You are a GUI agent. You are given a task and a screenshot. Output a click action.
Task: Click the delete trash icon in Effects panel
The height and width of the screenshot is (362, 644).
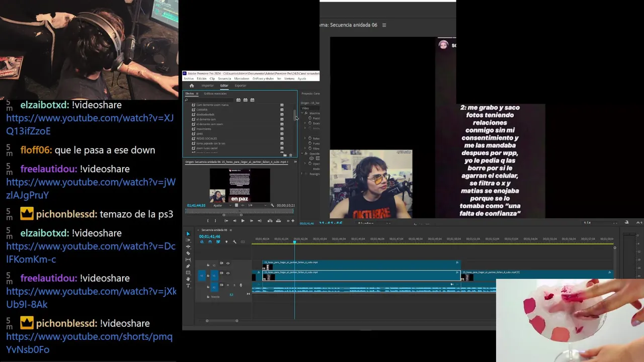click(x=291, y=155)
